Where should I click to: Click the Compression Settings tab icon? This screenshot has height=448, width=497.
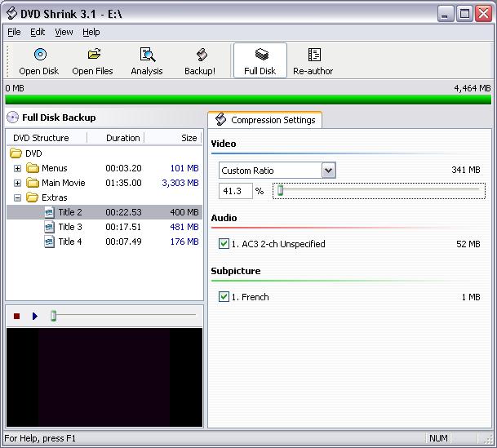[x=220, y=119]
